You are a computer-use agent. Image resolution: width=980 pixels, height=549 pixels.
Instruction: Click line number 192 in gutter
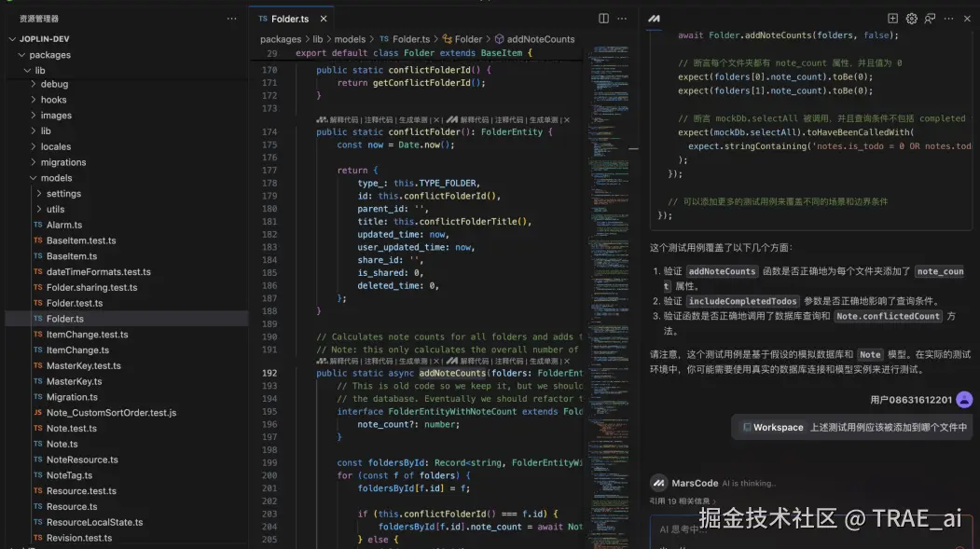coord(269,373)
